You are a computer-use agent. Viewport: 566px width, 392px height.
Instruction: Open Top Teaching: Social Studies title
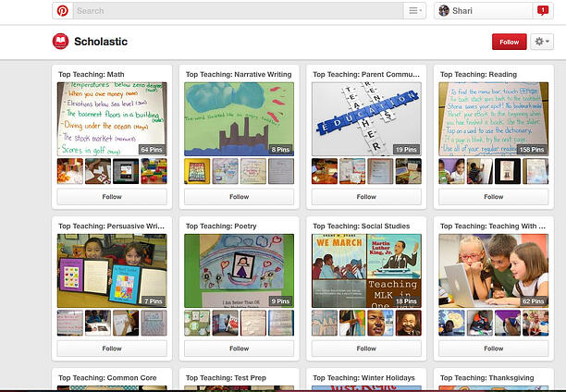(362, 226)
